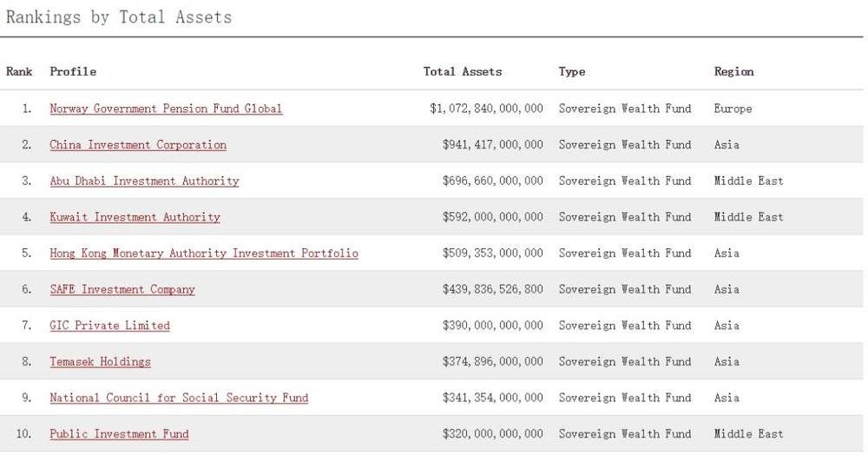Select the $1,072,840,000,000 total assets value
This screenshot has width=868, height=455.
(486, 109)
